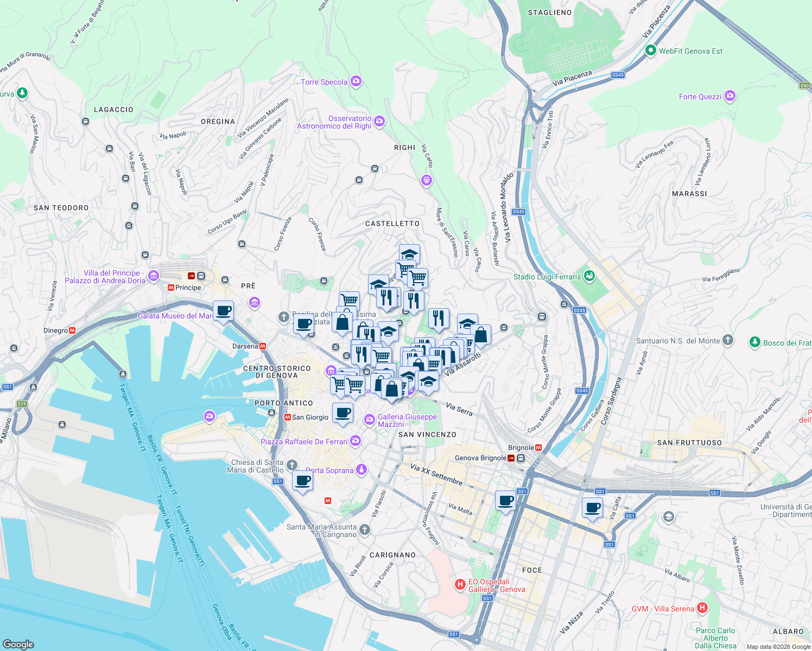Select the GVM Villa Serena hospital icon
This screenshot has height=651, width=812.
(702, 608)
